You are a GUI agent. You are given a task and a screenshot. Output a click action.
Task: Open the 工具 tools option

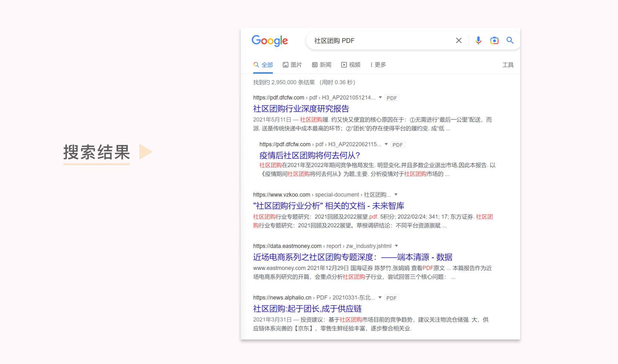click(508, 65)
